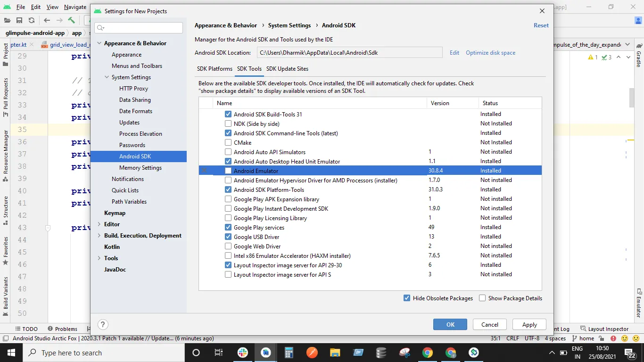Open the Windows Start menu
This screenshot has width=644, height=362.
click(x=11, y=353)
